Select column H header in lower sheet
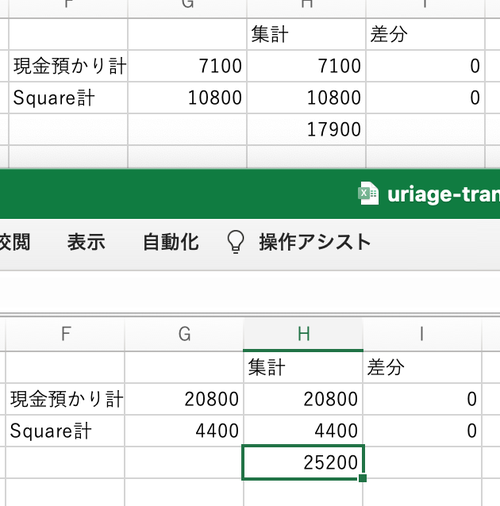Screen dimensions: 500x506 tap(303, 334)
